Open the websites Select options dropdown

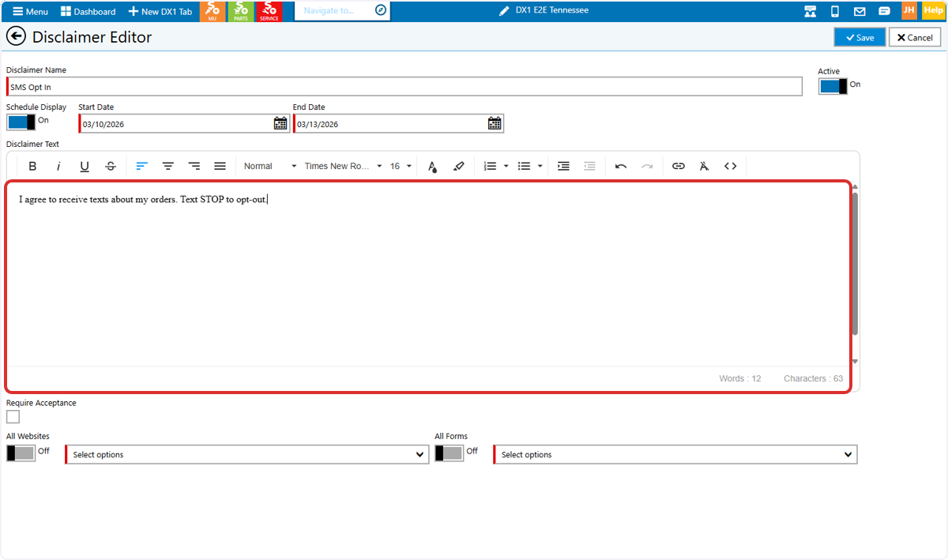[x=247, y=454]
